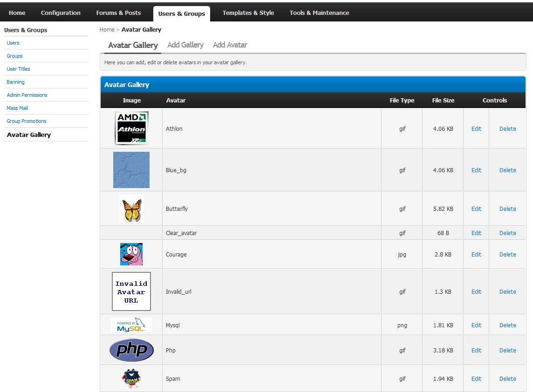533x392 pixels.
Task: Open Banning in the sidebar
Action: tap(16, 82)
